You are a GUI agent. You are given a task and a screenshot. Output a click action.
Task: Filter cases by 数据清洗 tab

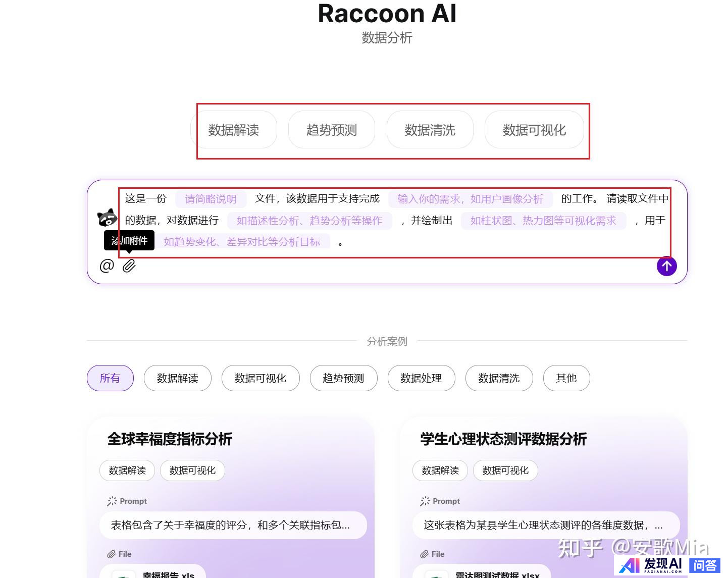click(499, 378)
